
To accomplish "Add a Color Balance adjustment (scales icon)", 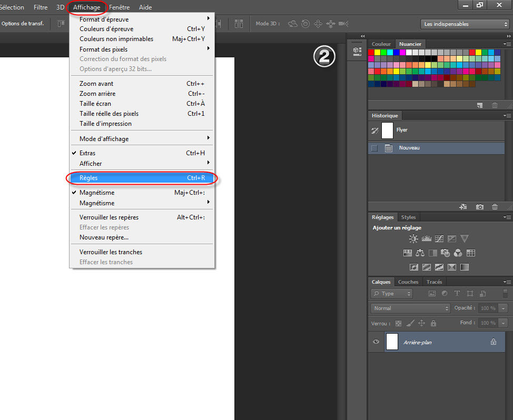I will (x=420, y=253).
